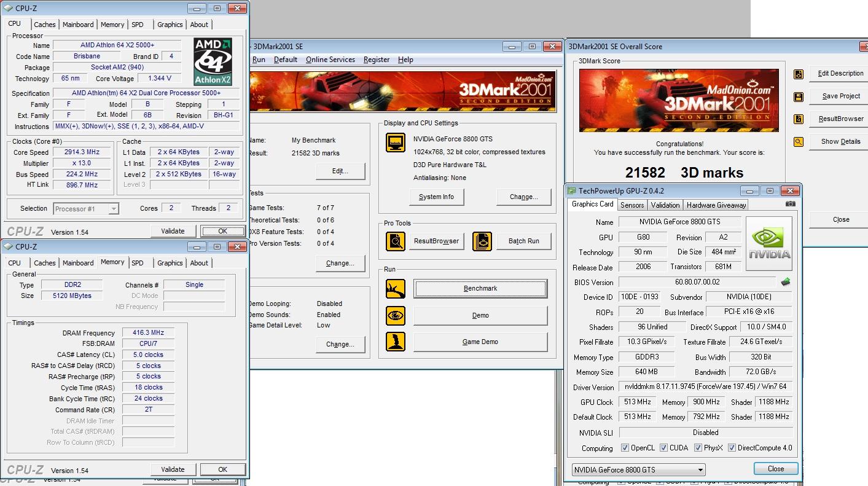This screenshot has height=486, width=868.
Task: Toggle the OpenCL checkbox in GPU-Z
Action: point(625,448)
